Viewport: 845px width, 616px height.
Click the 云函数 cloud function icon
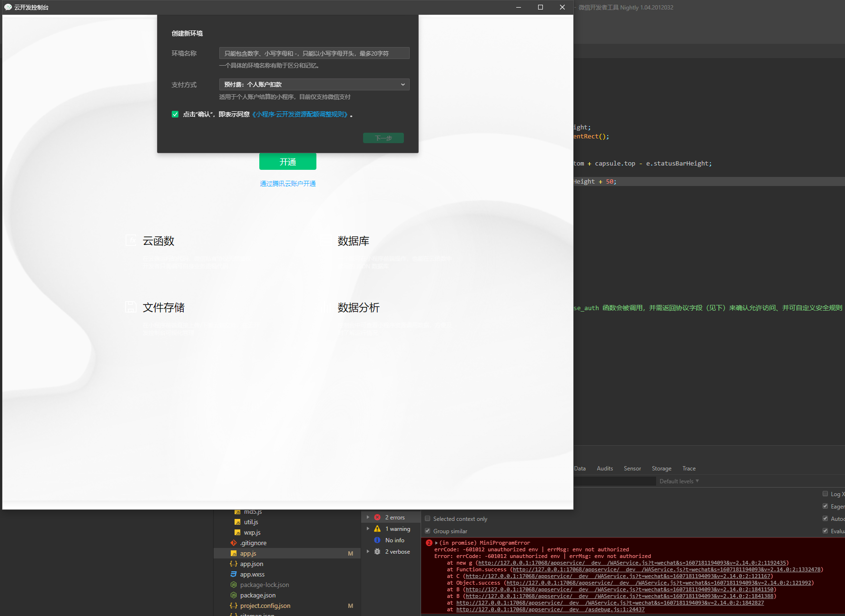[131, 240]
